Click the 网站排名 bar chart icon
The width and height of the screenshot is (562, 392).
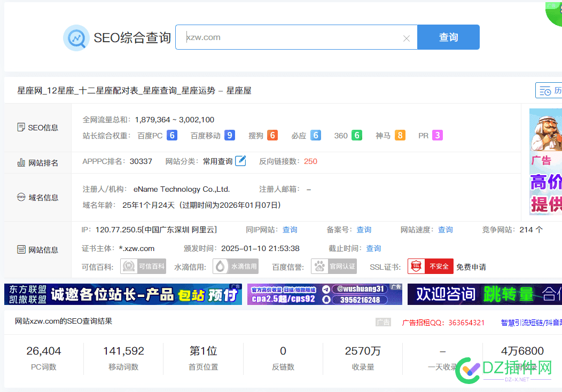point(21,163)
